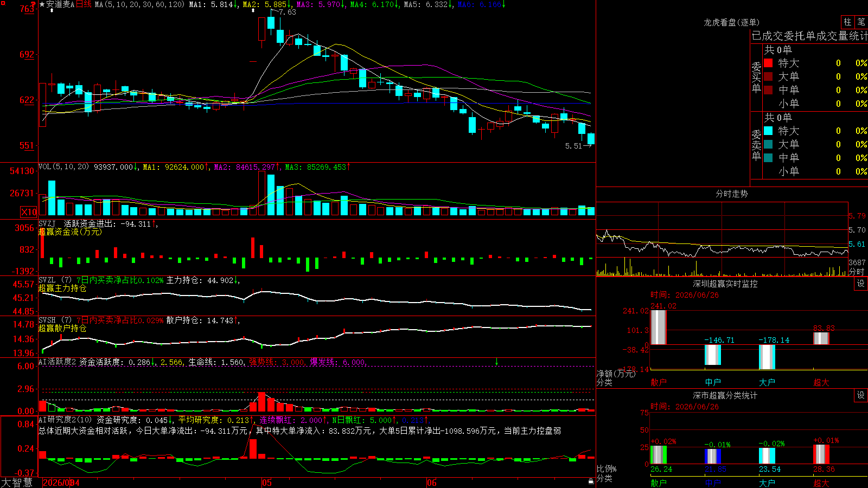Click the 7.63 high price marker
Viewport: 868px width, 488px height.
[287, 12]
